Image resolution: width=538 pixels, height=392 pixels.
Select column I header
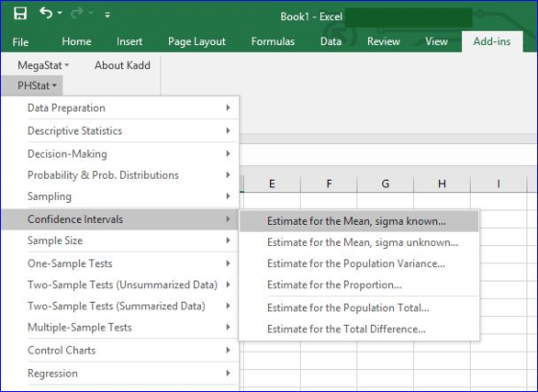pos(499,184)
